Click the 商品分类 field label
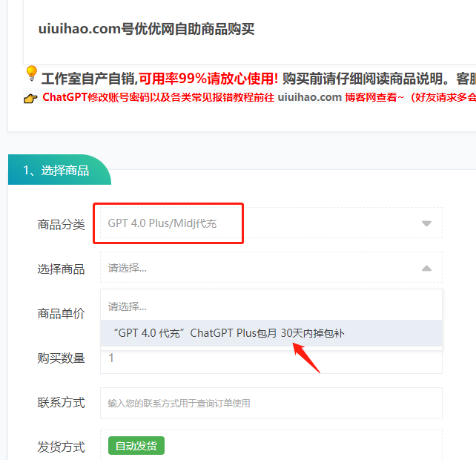The height and width of the screenshot is (460, 476). point(61,225)
